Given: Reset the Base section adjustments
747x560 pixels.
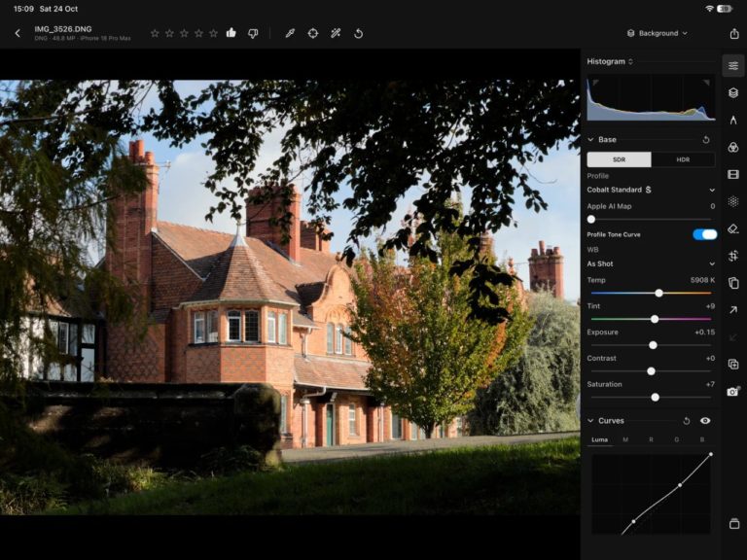Looking at the screenshot, I should pos(706,140).
